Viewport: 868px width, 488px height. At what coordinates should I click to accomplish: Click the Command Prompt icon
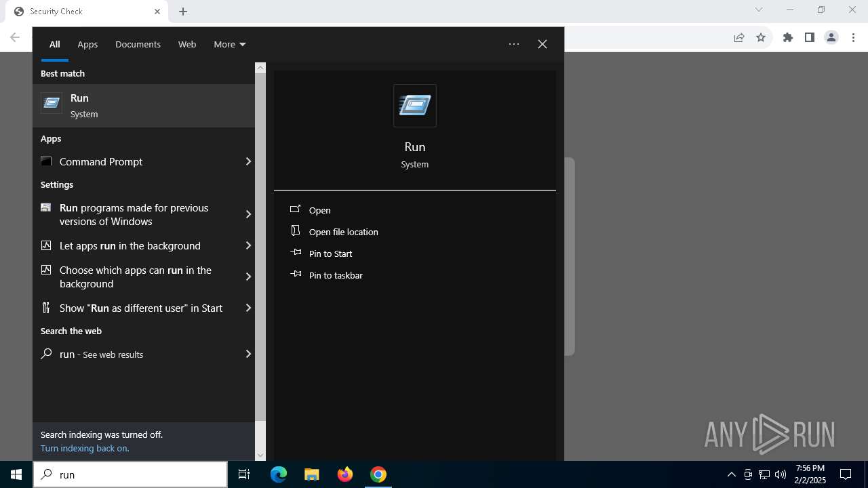click(46, 161)
